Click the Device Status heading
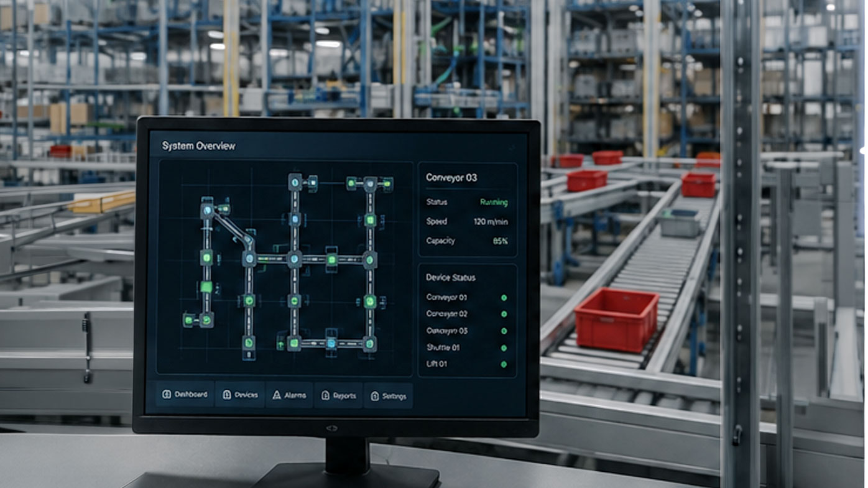The height and width of the screenshot is (488, 868). (x=451, y=277)
